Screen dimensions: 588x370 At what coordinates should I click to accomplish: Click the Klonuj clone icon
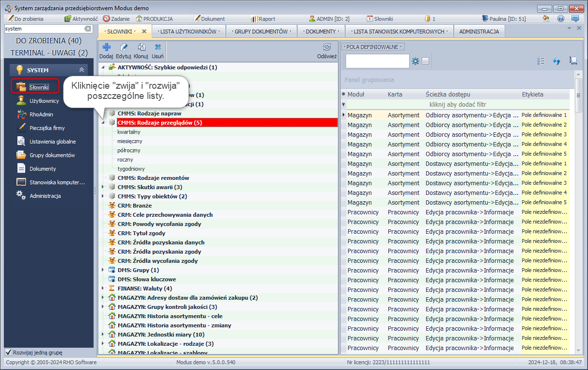[141, 48]
